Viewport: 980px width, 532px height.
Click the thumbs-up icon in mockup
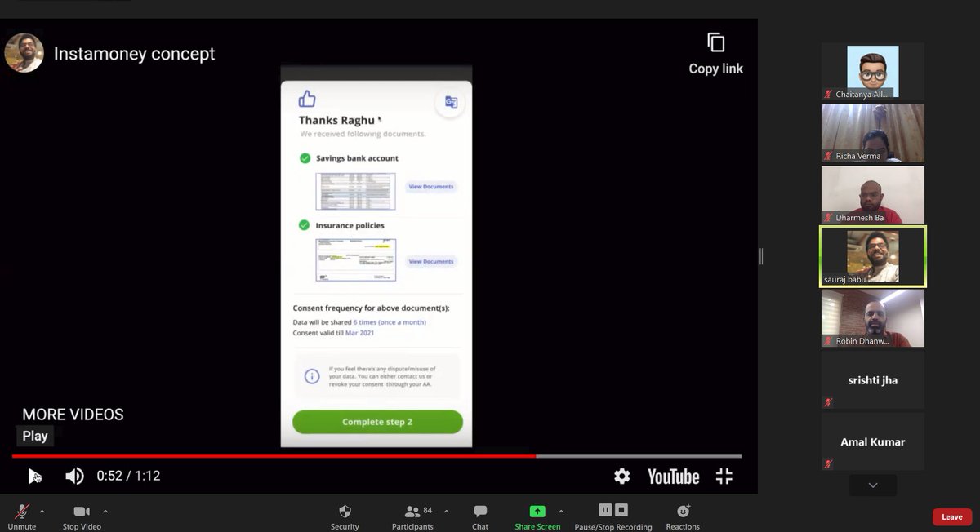coord(307,100)
